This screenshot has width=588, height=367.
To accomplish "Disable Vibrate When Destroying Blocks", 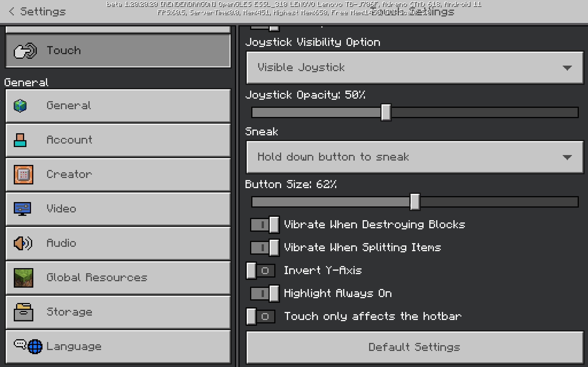I will (x=265, y=225).
